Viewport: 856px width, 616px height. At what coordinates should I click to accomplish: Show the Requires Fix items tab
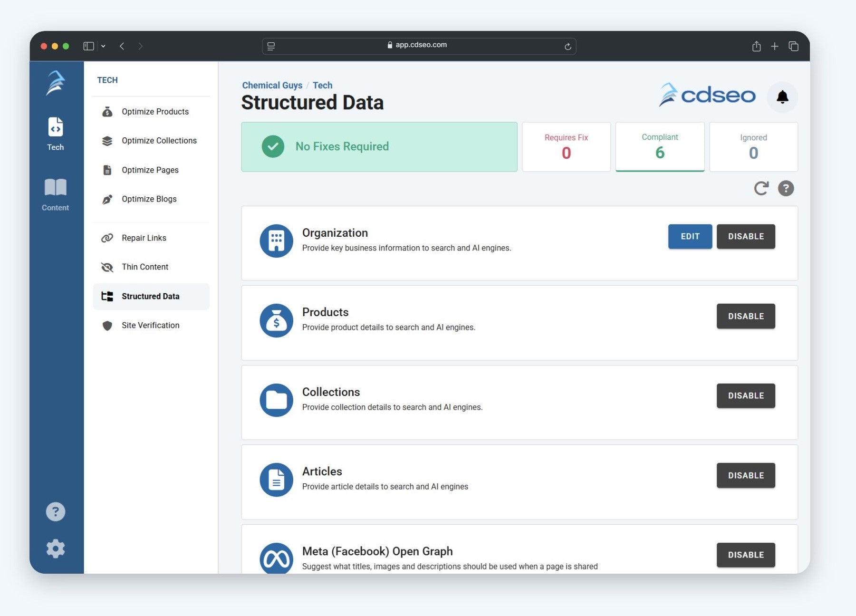pyautogui.click(x=566, y=147)
